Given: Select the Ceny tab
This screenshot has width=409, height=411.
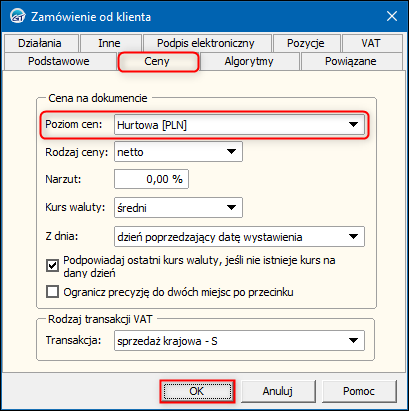Looking at the screenshot, I should click(x=158, y=62).
